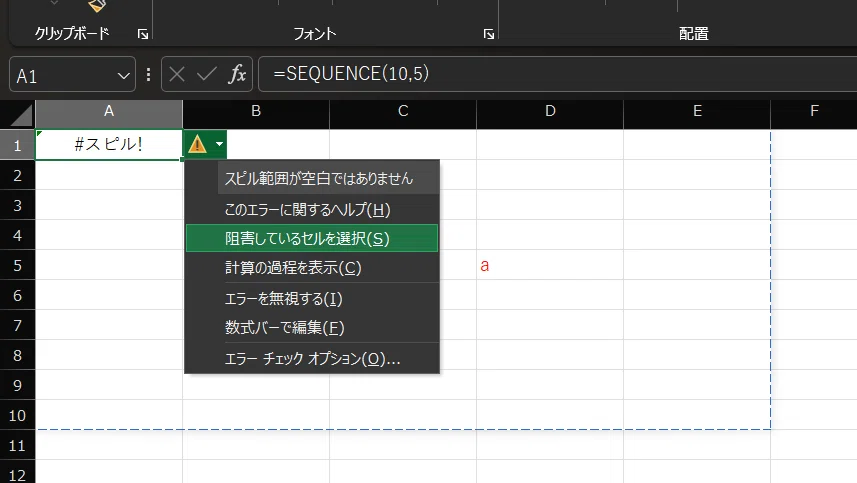This screenshot has width=857, height=483.
Task: Select column E header
Action: (x=697, y=114)
